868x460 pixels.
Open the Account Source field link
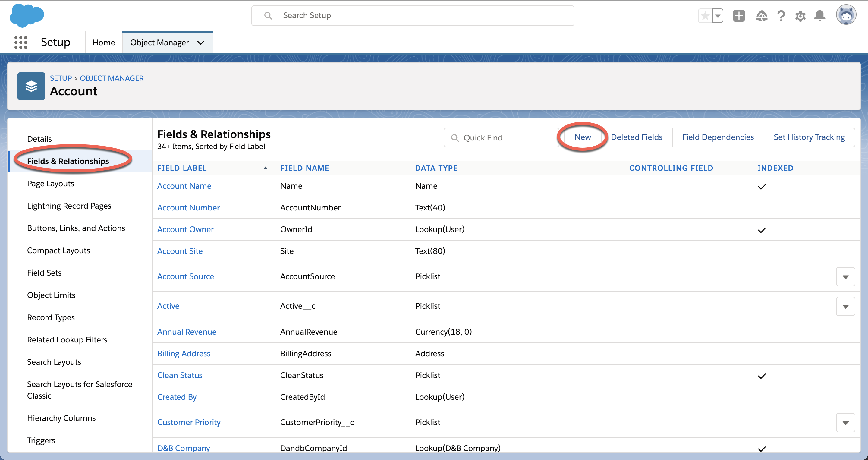point(186,276)
